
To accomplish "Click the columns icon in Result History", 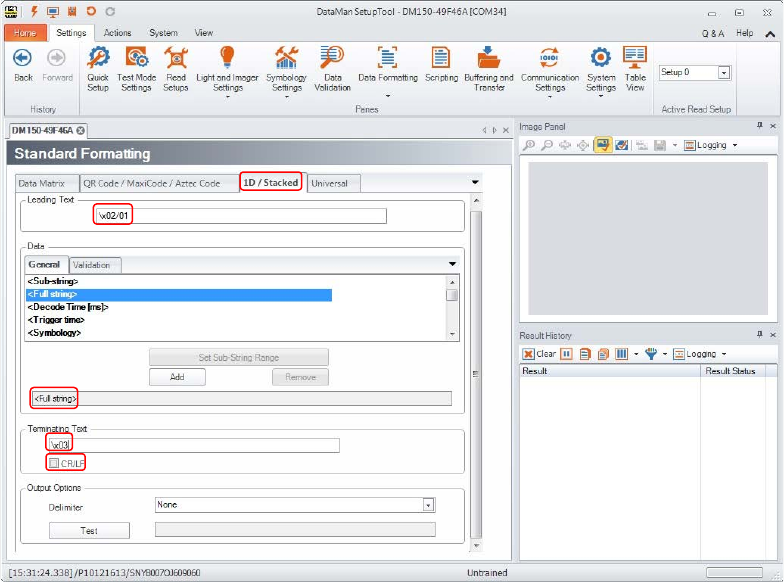I will coord(622,354).
